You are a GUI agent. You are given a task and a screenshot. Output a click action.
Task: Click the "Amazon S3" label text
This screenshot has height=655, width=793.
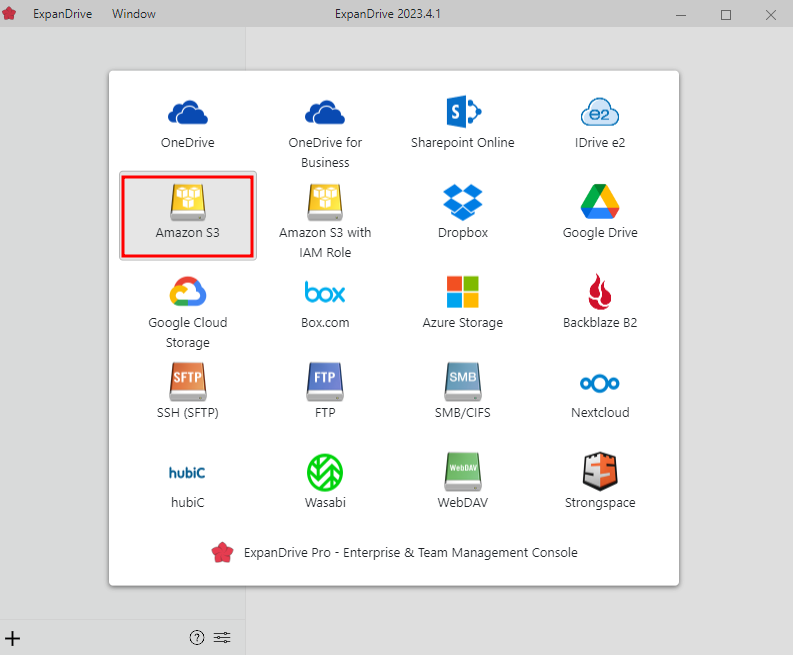coord(188,233)
